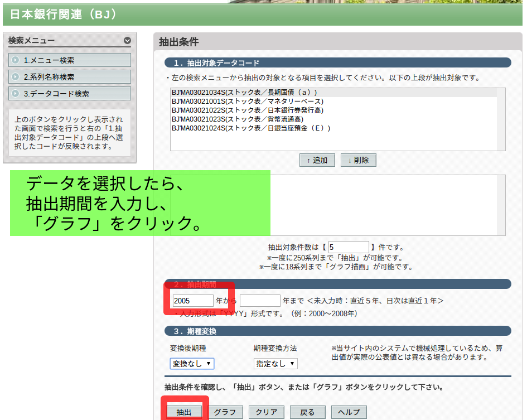Click the 抽出 button
The width and height of the screenshot is (527, 420).
pyautogui.click(x=184, y=412)
